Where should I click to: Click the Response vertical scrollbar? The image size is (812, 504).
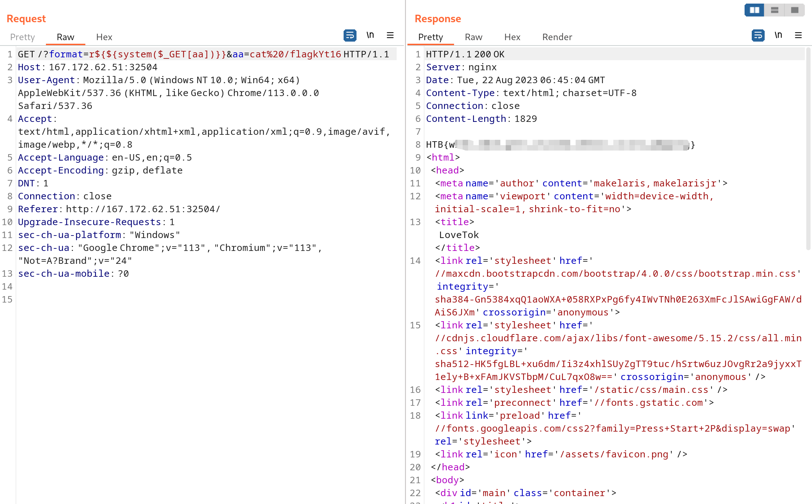[x=808, y=149]
